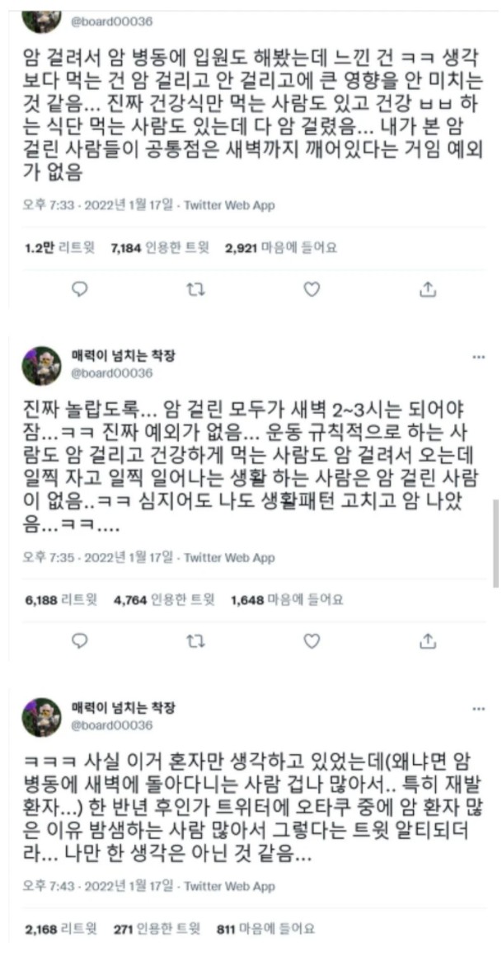Like the second tweet posted at 7:35
The height and width of the screenshot is (980, 502).
312,640
